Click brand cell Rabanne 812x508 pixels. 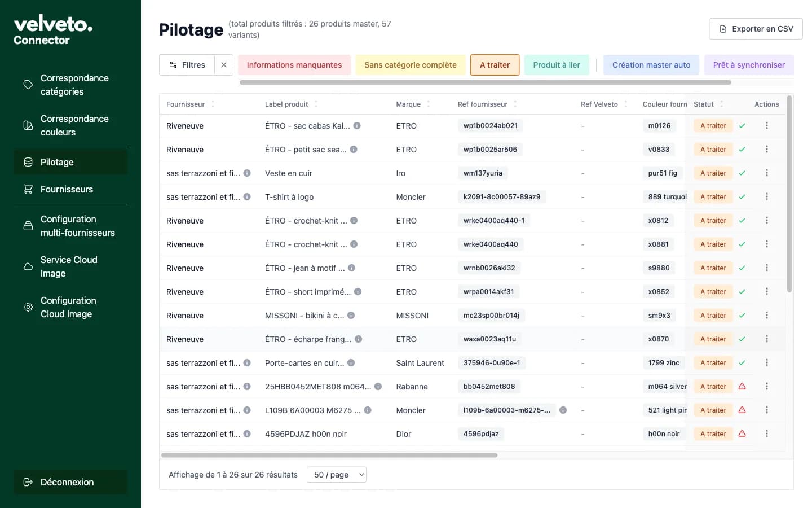click(x=412, y=387)
